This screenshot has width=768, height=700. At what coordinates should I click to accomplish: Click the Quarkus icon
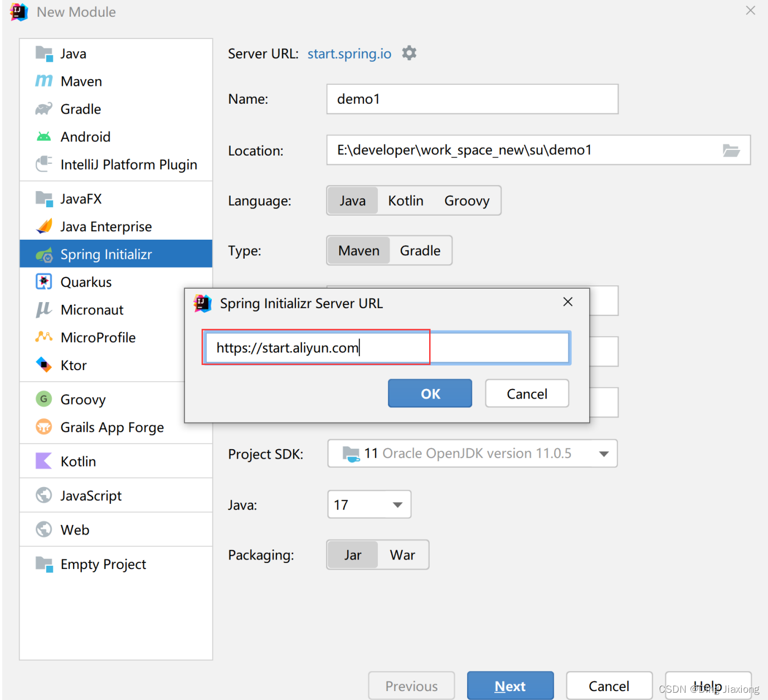click(44, 281)
